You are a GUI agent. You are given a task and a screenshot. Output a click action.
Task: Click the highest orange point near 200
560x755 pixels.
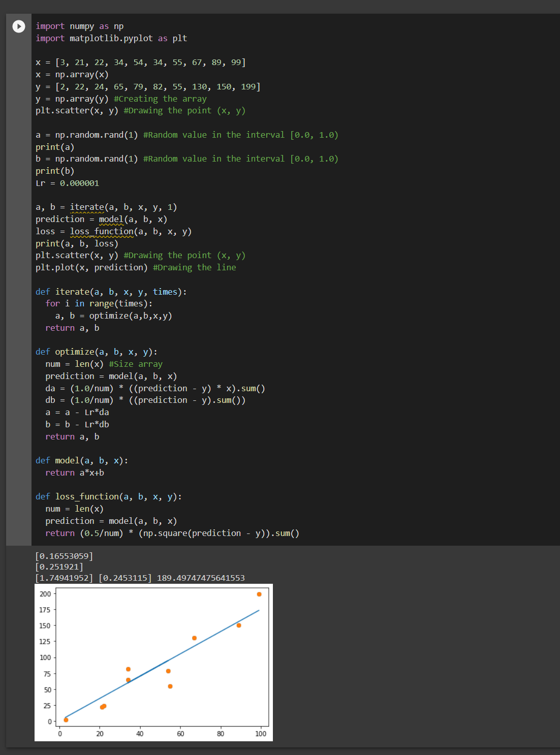coord(259,594)
